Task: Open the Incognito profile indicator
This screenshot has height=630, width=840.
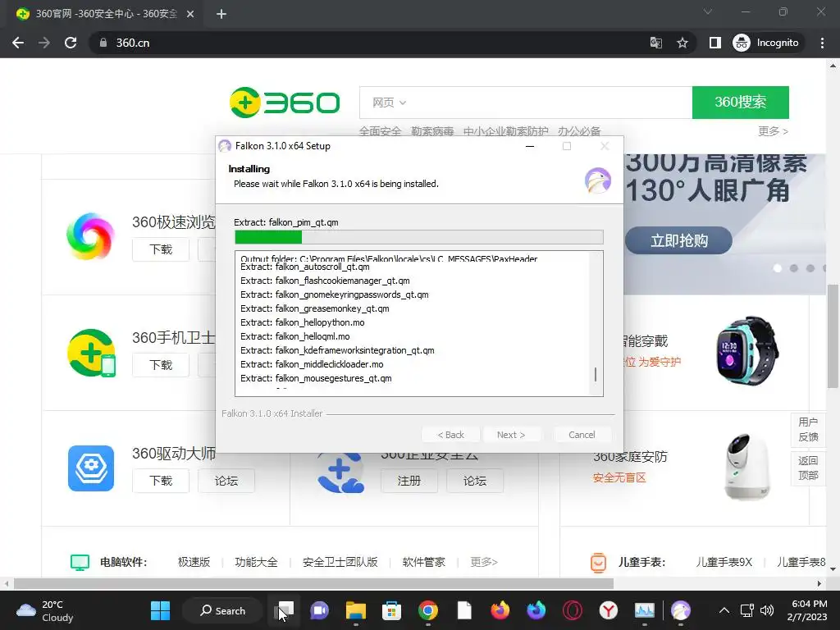Action: [766, 43]
